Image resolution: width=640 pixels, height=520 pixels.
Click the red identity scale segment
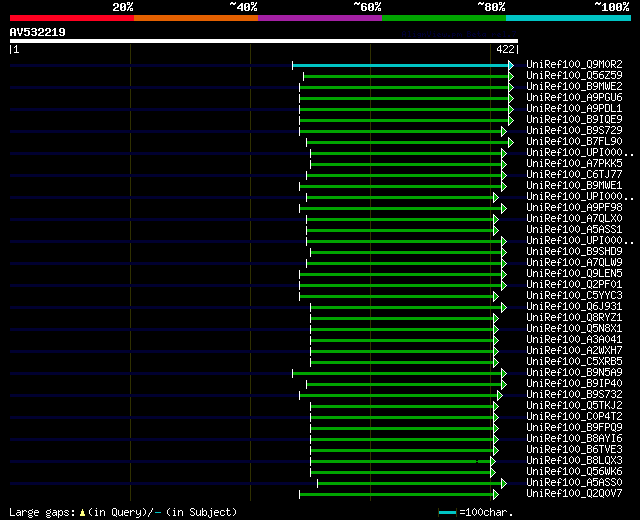(72, 18)
